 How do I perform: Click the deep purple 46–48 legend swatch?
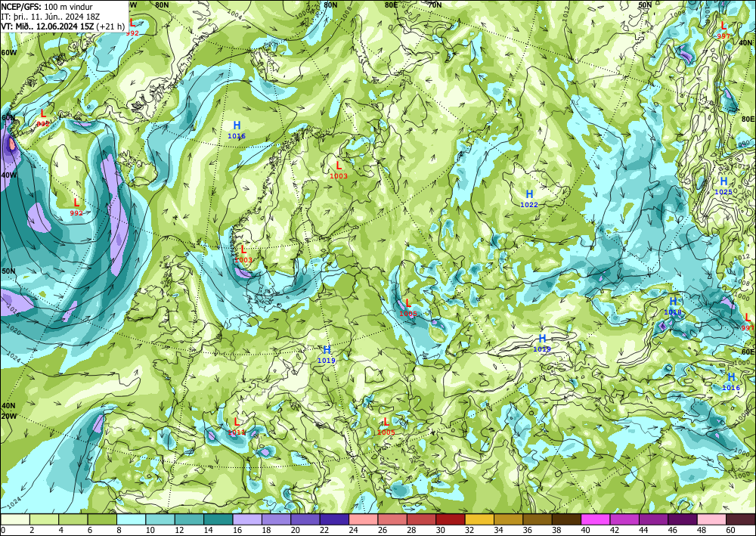coord(682,519)
